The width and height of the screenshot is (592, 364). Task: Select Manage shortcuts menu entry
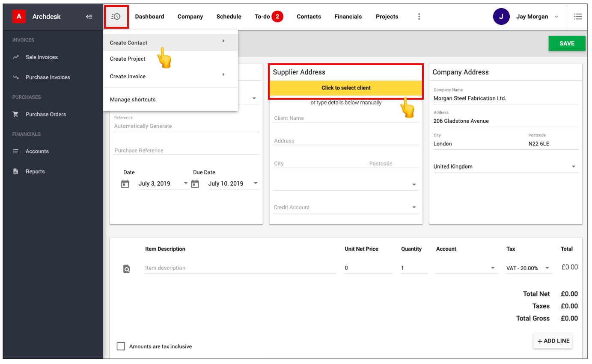(x=170, y=100)
